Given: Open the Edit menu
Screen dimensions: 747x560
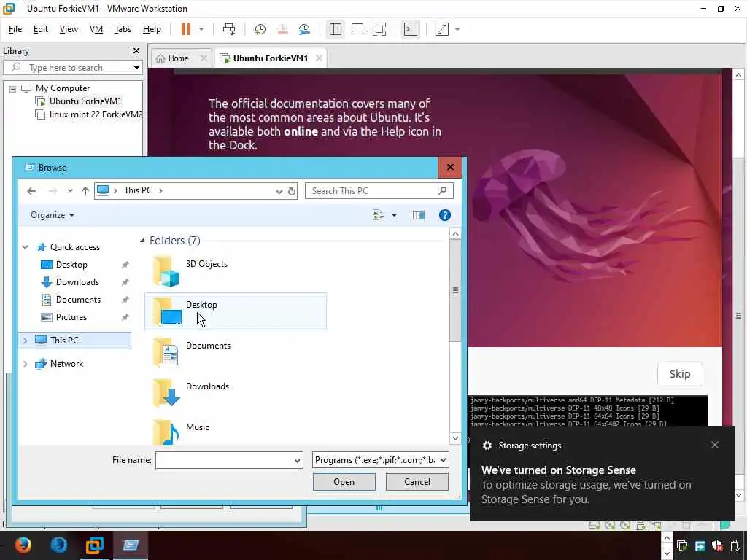Looking at the screenshot, I should pos(41,29).
